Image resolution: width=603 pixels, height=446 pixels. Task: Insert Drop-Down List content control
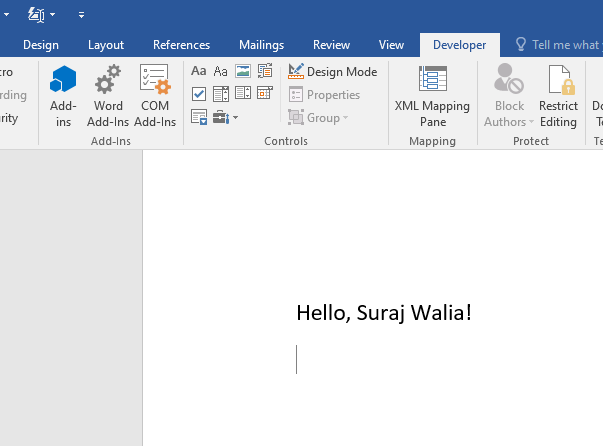click(242, 94)
